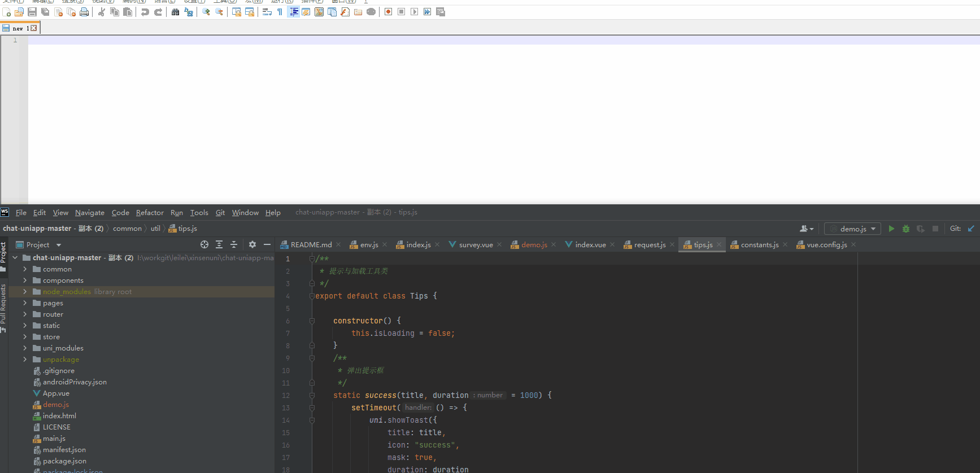Open demo.js run configuration dropdown
This screenshot has width=980, height=473.
tap(852, 229)
